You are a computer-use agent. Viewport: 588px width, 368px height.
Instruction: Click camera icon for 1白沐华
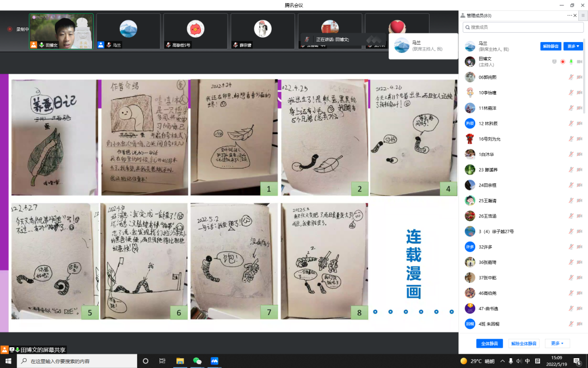[579, 154]
